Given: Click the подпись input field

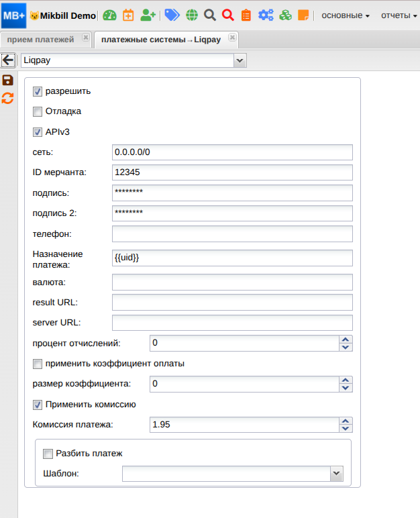Looking at the screenshot, I should pyautogui.click(x=232, y=193).
